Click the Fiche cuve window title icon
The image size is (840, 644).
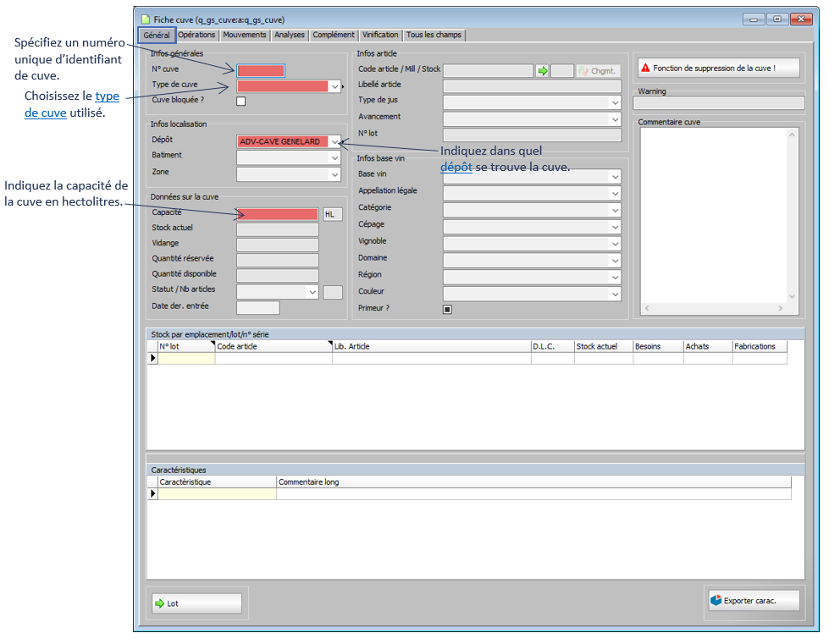[145, 19]
